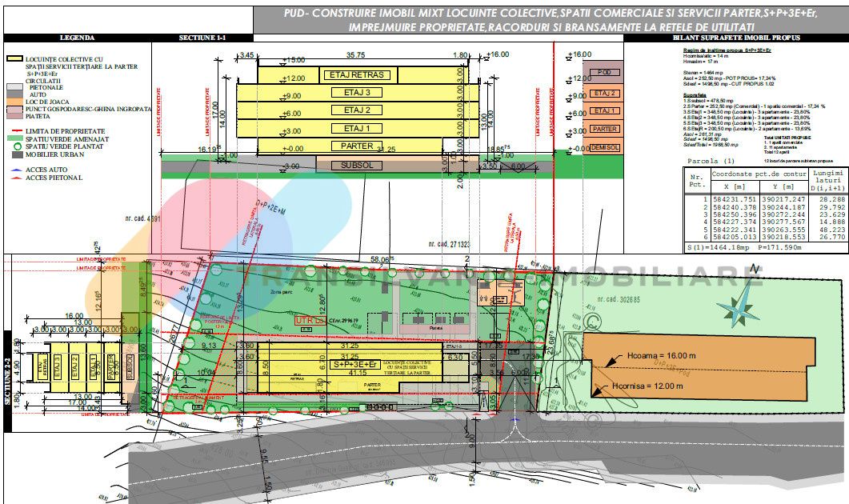Select the green Spatiu Verde Amenajat swatch

[14, 138]
